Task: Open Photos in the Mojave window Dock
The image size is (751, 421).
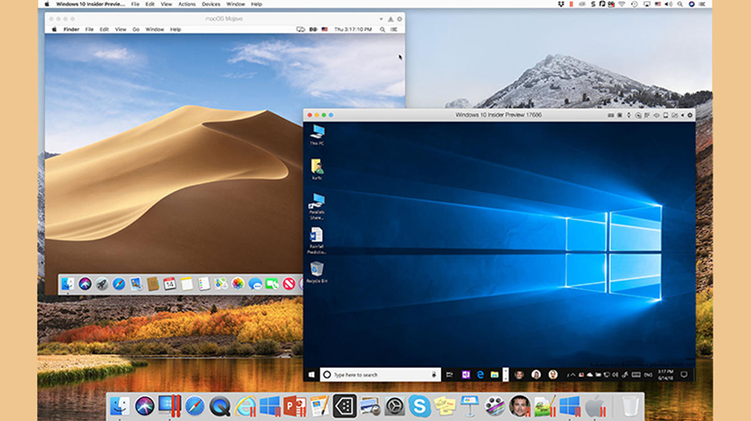Action: [238, 284]
